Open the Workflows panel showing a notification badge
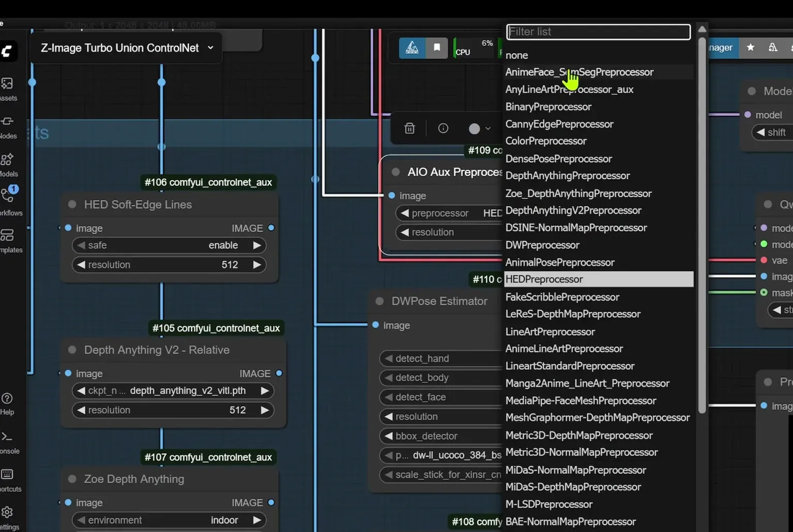 point(7,196)
